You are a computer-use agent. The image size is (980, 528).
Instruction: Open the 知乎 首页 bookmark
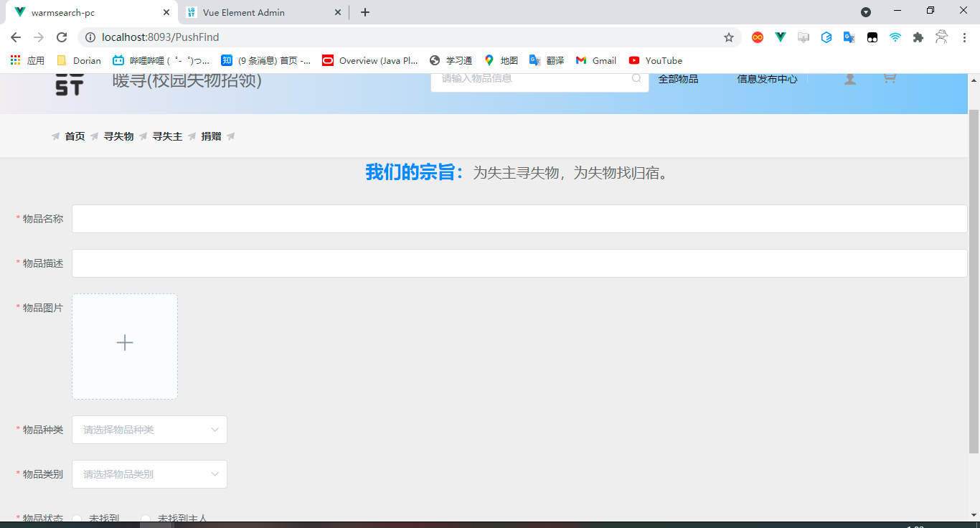tap(266, 60)
